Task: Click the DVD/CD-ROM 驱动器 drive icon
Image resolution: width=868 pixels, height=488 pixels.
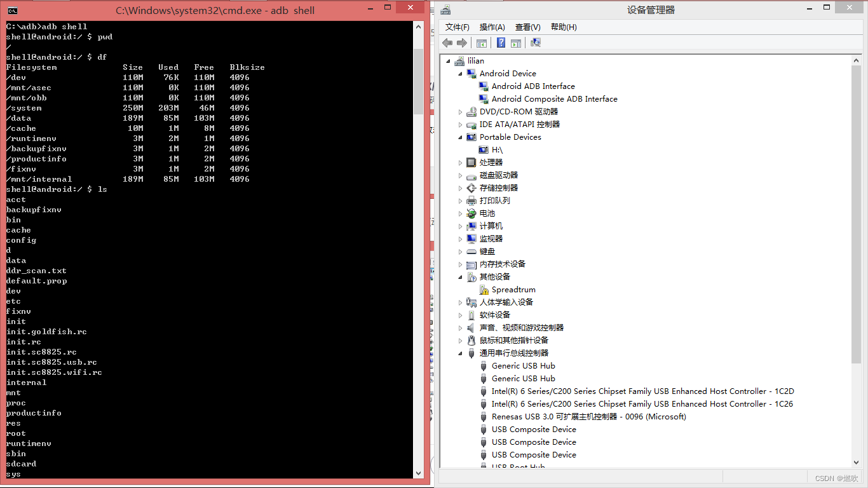Action: [471, 112]
